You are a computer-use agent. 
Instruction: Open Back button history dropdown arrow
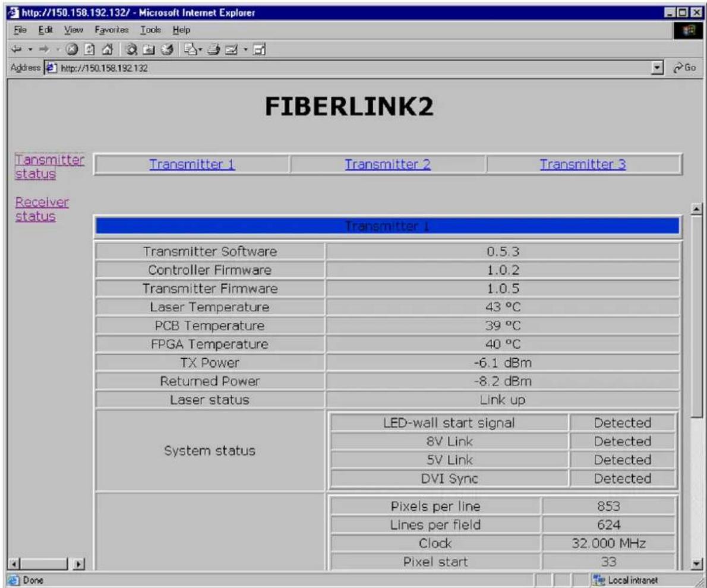tap(30, 49)
